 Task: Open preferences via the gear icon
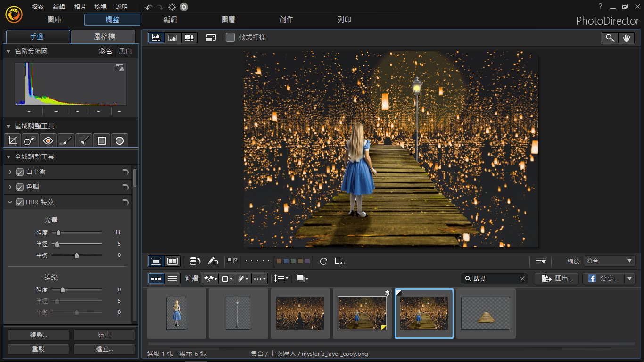pos(172,7)
